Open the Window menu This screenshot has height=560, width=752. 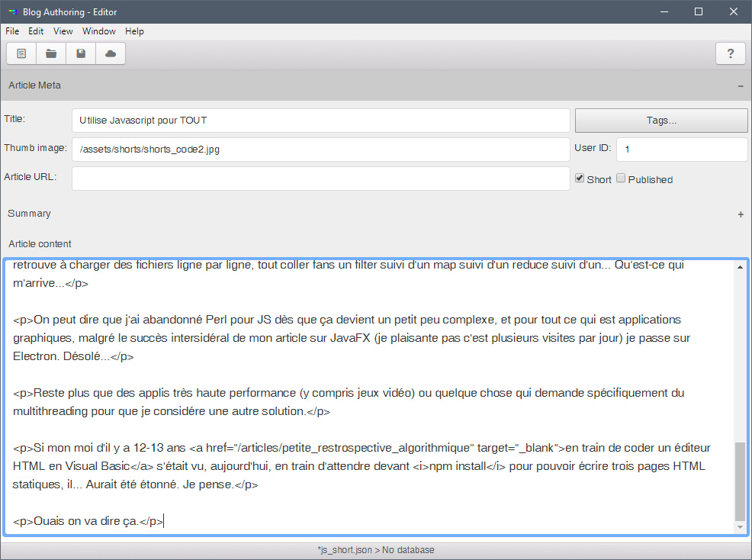coord(99,31)
